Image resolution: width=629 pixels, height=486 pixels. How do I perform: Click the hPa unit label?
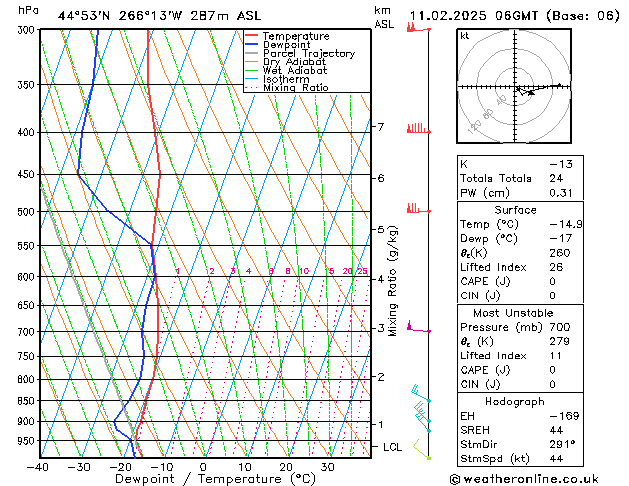[x=28, y=10]
